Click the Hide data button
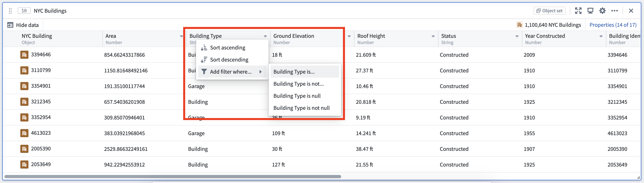 23,25
